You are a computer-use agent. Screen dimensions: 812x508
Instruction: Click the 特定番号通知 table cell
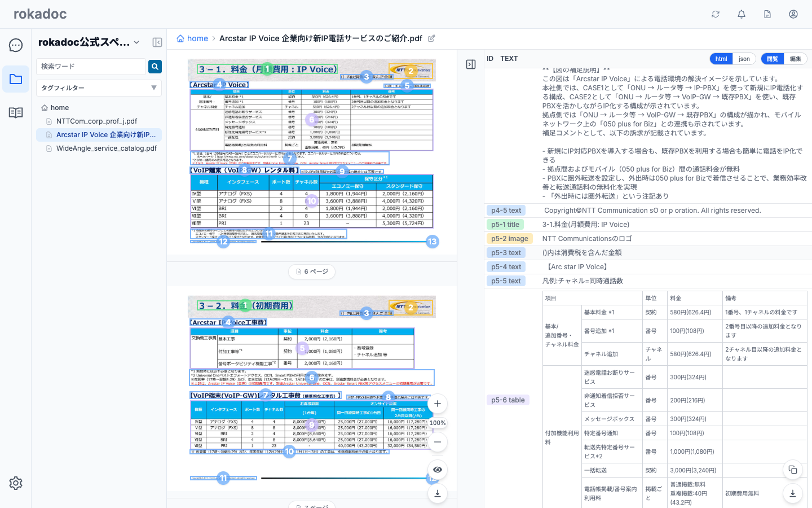pos(612,433)
